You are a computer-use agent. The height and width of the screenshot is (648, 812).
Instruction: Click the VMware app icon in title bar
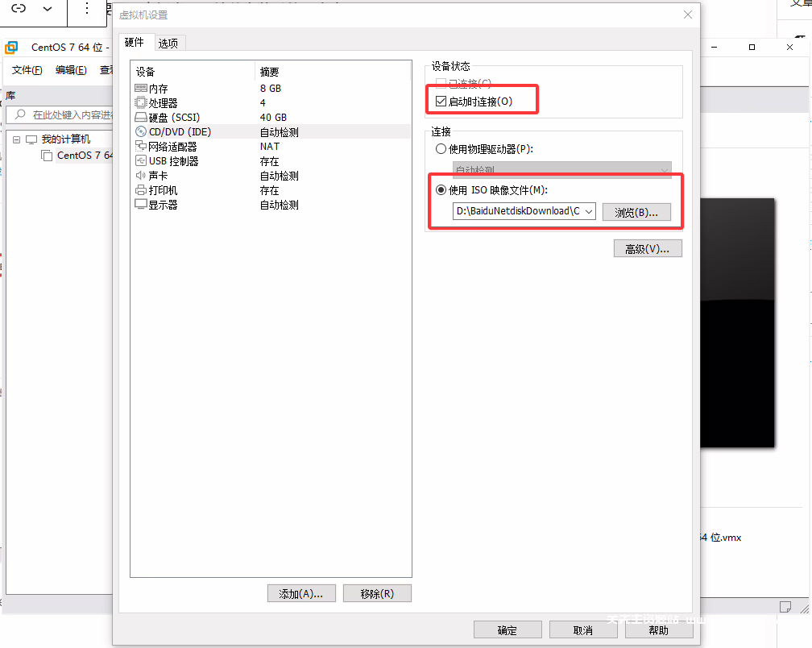tap(11, 47)
